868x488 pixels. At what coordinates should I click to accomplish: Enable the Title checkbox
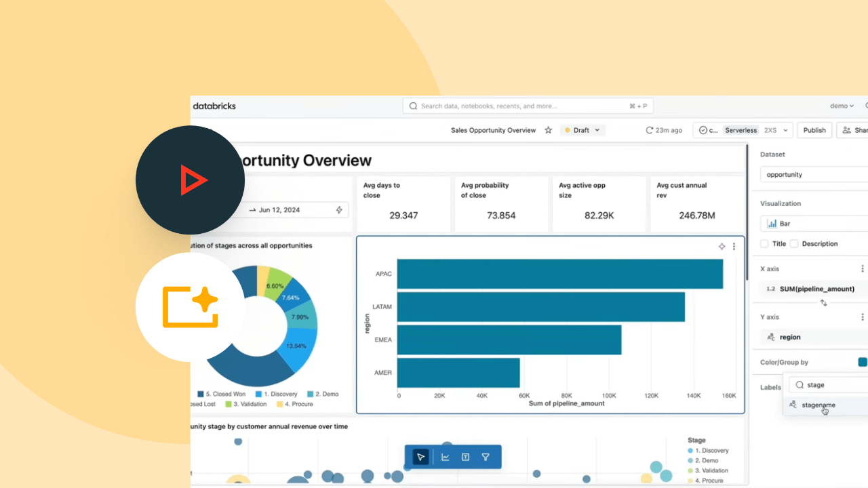pyautogui.click(x=764, y=243)
